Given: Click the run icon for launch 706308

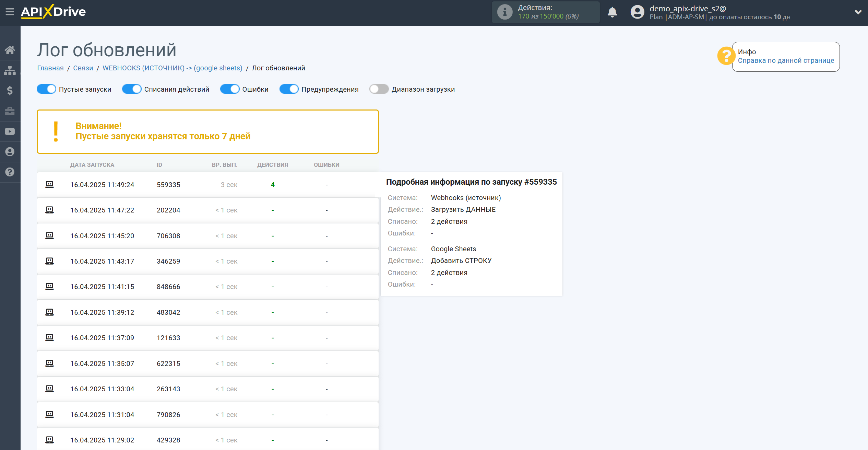Looking at the screenshot, I should tap(50, 235).
